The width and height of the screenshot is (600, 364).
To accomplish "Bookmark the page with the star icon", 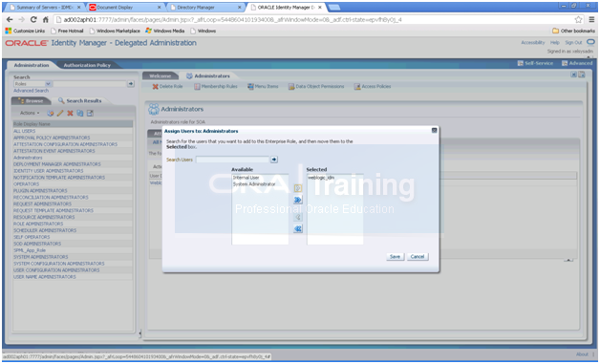I will click(x=578, y=19).
